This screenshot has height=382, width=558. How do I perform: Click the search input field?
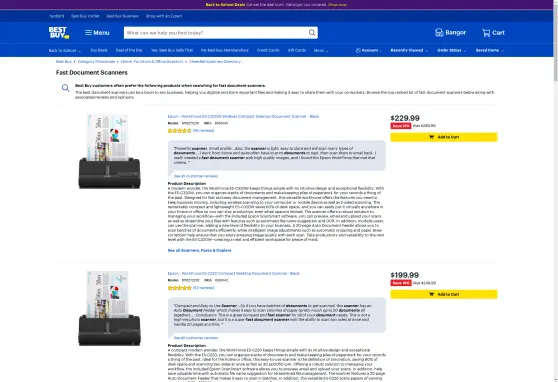[216, 33]
